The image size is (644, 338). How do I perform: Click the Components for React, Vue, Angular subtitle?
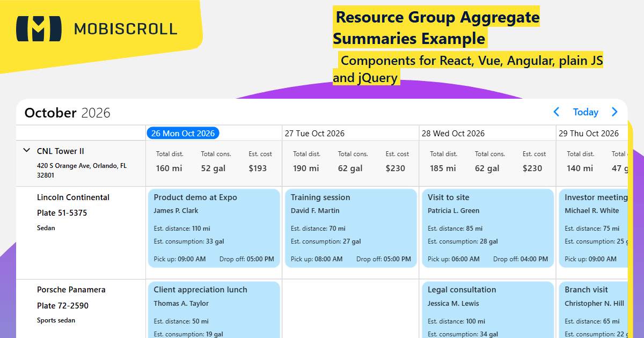(468, 69)
